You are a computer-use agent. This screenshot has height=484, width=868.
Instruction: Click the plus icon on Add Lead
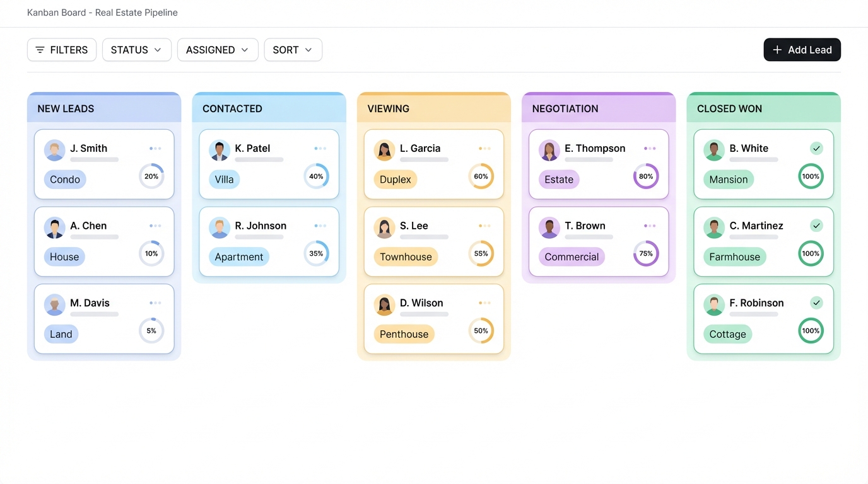[777, 50]
